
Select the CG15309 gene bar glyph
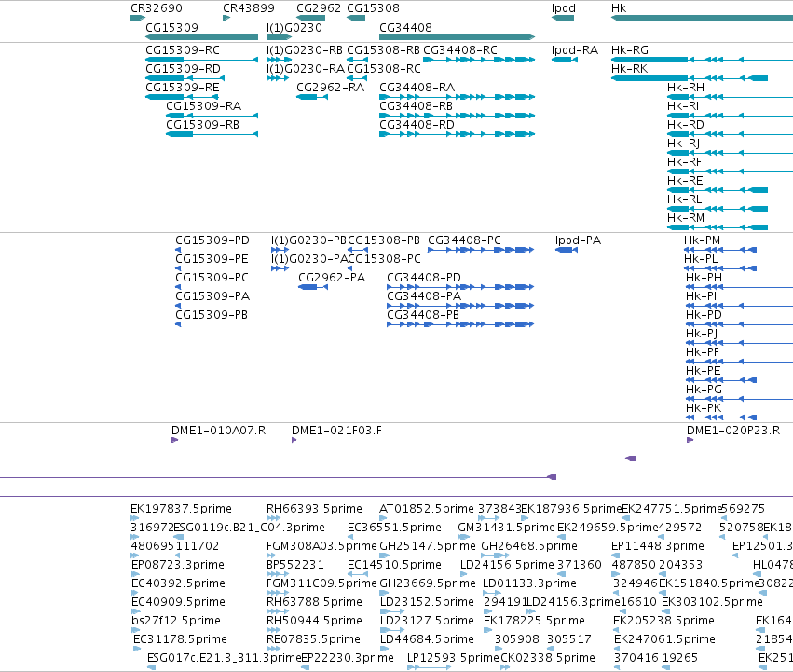(202, 37)
